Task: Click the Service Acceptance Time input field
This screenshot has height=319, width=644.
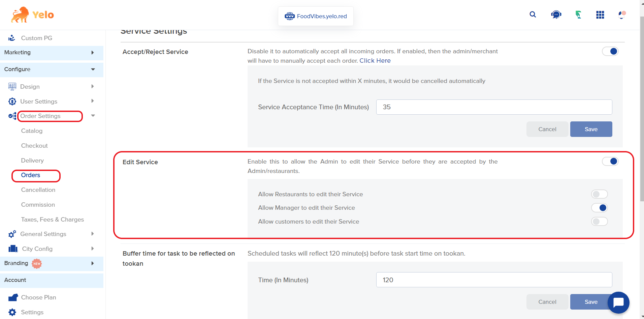Action: coord(494,107)
